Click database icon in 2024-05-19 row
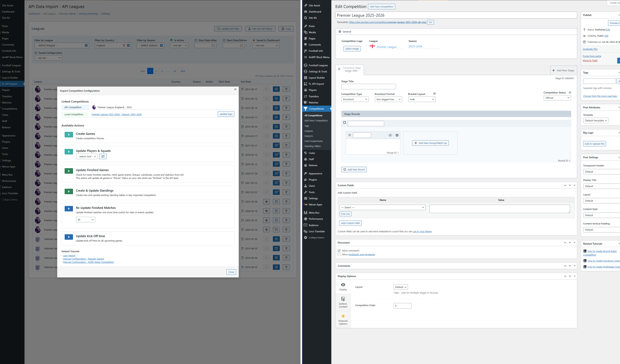 (x=276, y=211)
